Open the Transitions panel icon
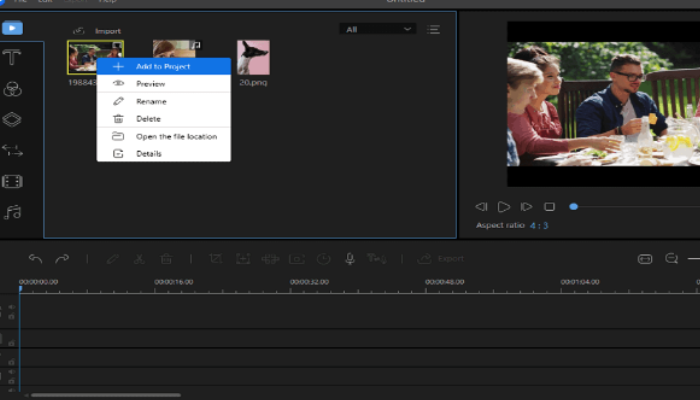700x400 pixels. click(12, 151)
